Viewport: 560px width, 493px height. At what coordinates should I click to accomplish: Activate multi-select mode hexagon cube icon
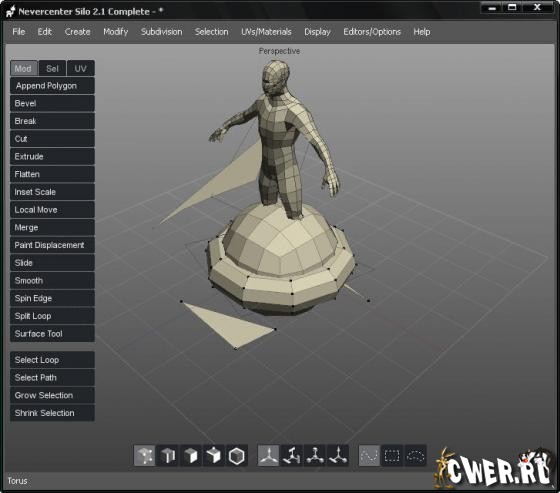coord(236,455)
